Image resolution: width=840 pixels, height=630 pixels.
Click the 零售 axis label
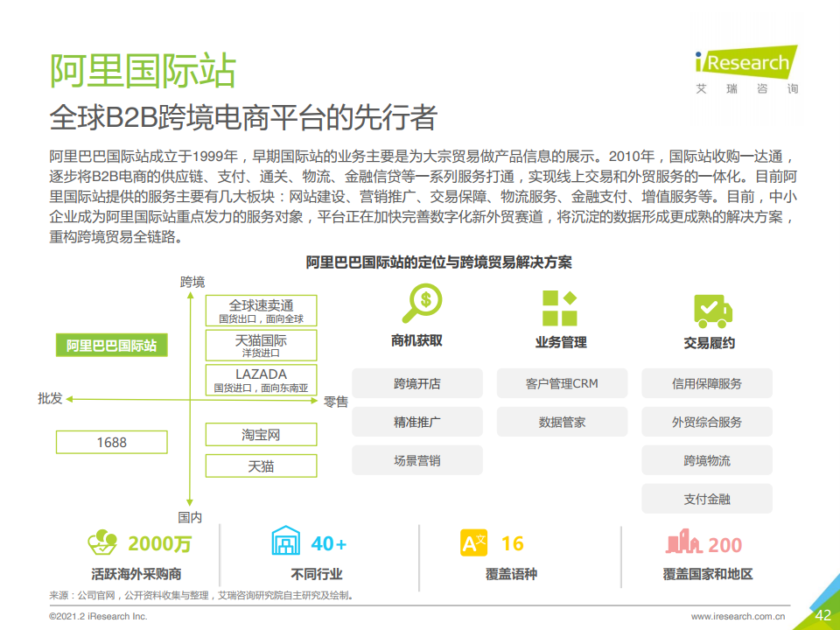[336, 402]
